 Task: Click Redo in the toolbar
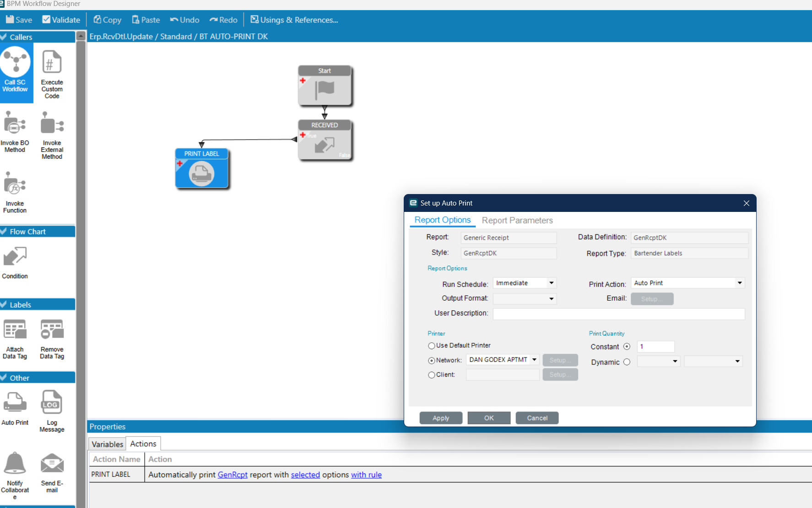coord(223,20)
